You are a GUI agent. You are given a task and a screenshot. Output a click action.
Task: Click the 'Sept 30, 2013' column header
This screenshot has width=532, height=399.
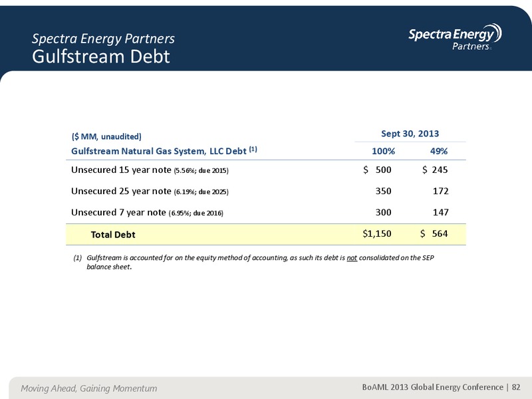pos(410,134)
